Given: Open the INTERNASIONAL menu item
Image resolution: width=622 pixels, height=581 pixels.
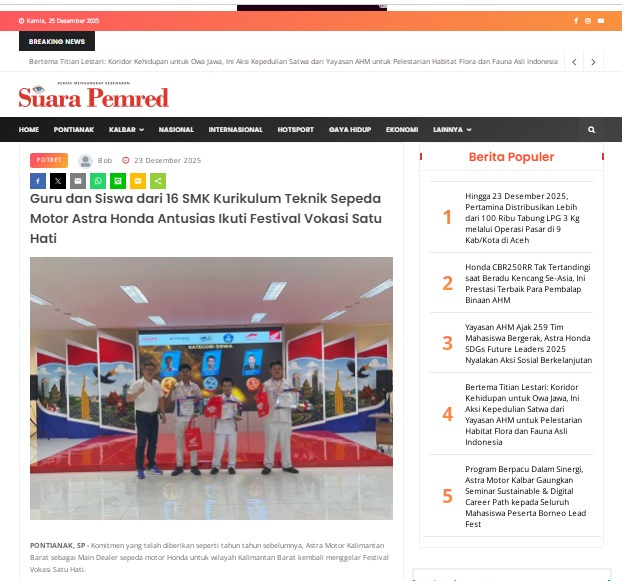Looking at the screenshot, I should [235, 130].
